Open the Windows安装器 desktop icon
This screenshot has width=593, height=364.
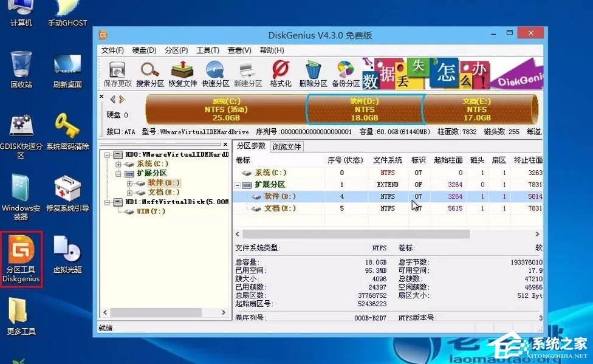coord(21,197)
